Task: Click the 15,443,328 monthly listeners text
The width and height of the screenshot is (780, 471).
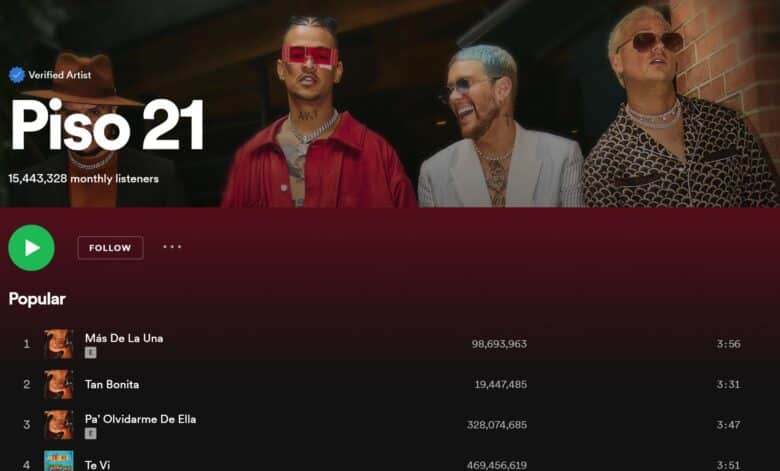Action: pyautogui.click(x=84, y=179)
